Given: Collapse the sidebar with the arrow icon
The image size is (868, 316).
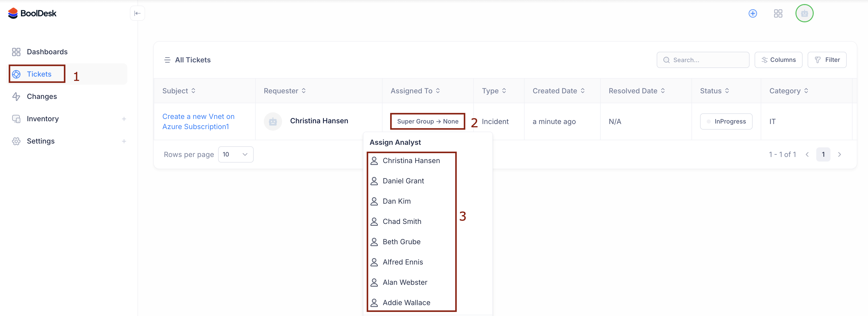Looking at the screenshot, I should pyautogui.click(x=137, y=13).
